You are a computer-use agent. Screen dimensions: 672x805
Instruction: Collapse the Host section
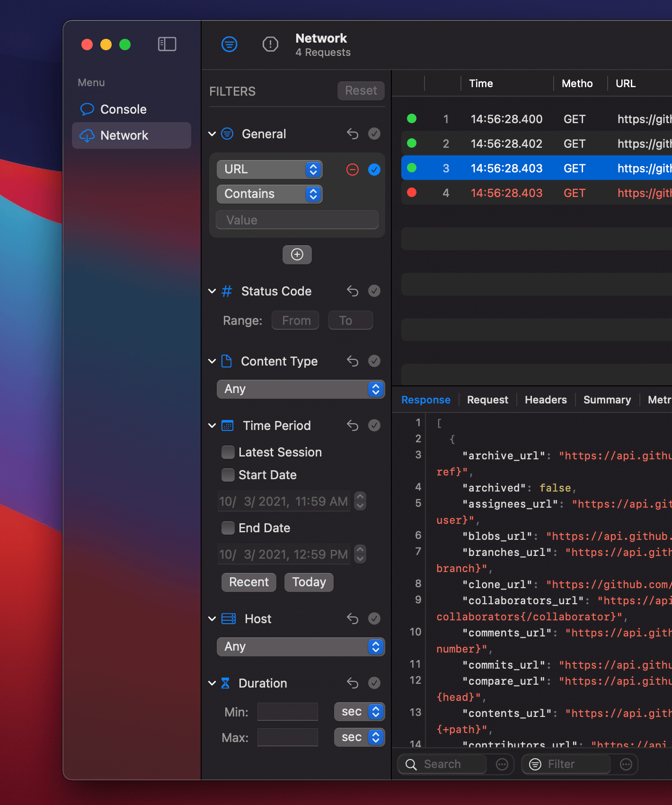[212, 618]
